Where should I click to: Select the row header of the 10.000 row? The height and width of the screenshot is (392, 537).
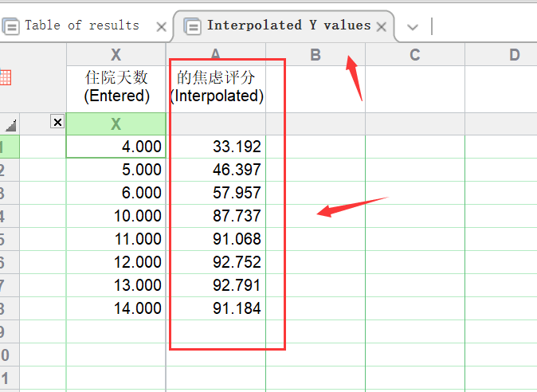click(x=10, y=216)
